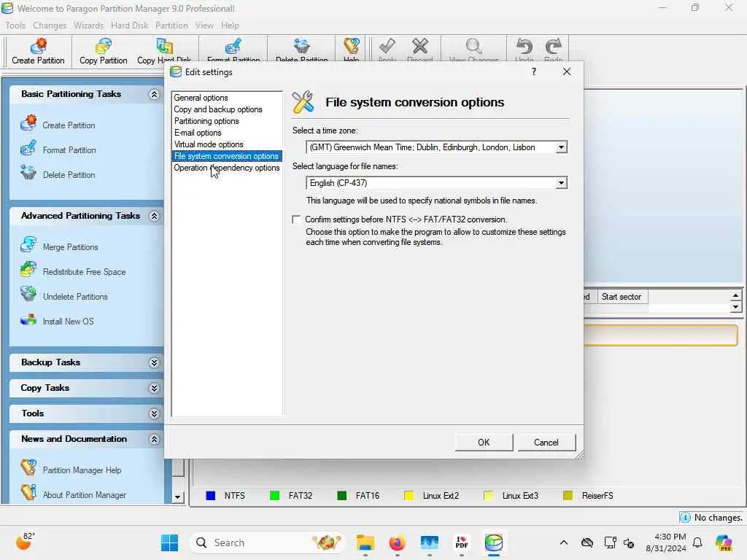Click the View Changes magnifier icon
This screenshot has width=747, height=560.
(473, 46)
